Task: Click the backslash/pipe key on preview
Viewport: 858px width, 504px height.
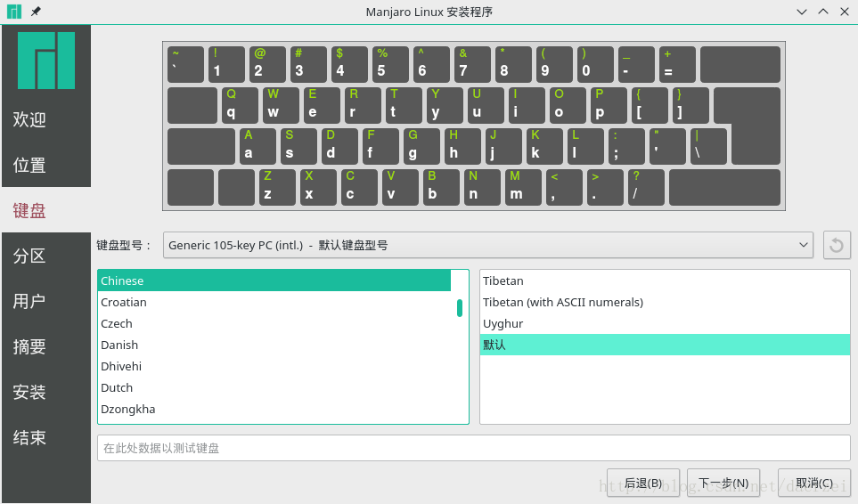Action: (708, 147)
